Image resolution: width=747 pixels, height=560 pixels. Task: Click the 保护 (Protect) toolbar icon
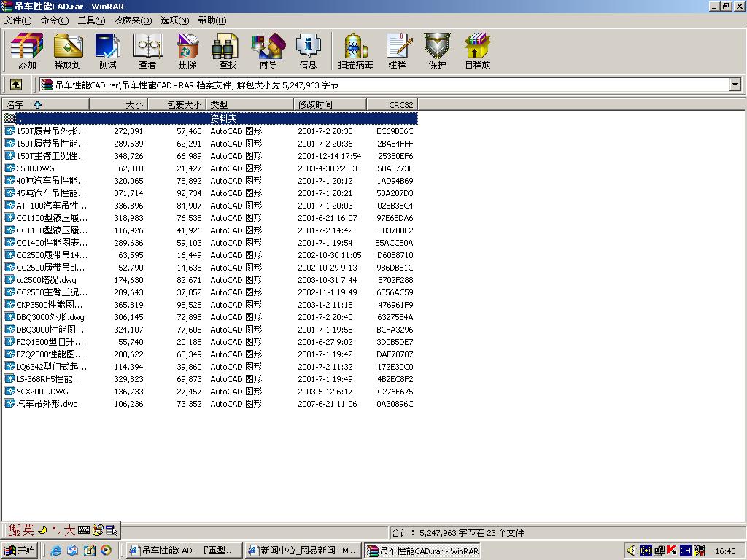click(438, 50)
